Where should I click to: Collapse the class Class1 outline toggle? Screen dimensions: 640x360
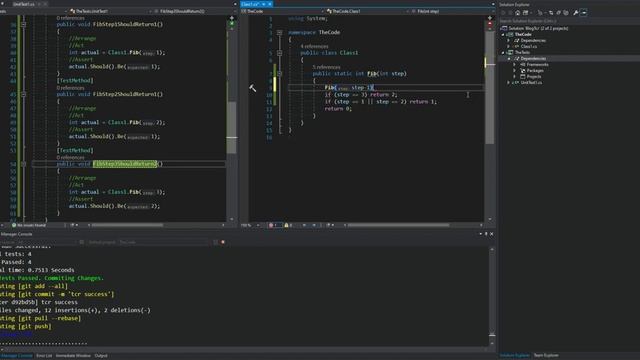280,53
